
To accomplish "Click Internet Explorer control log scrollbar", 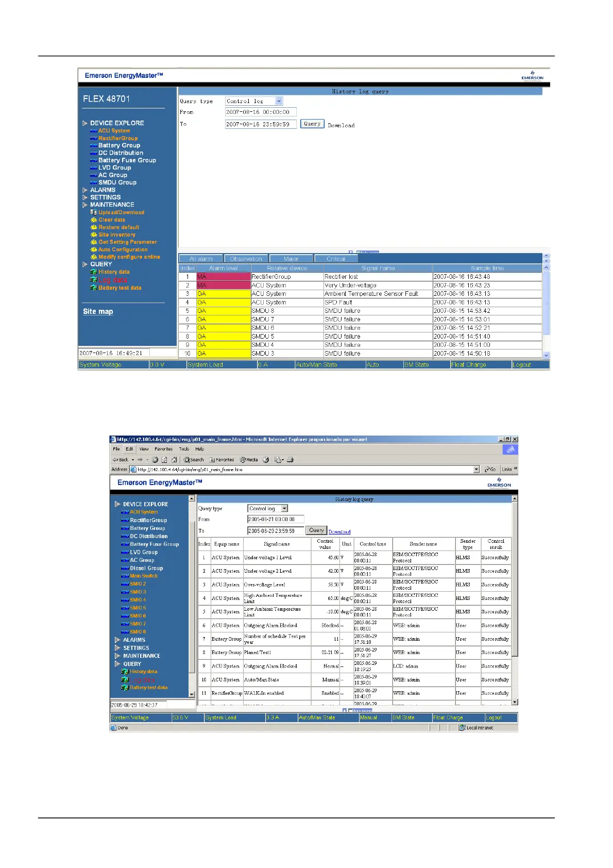I will [x=515, y=600].
